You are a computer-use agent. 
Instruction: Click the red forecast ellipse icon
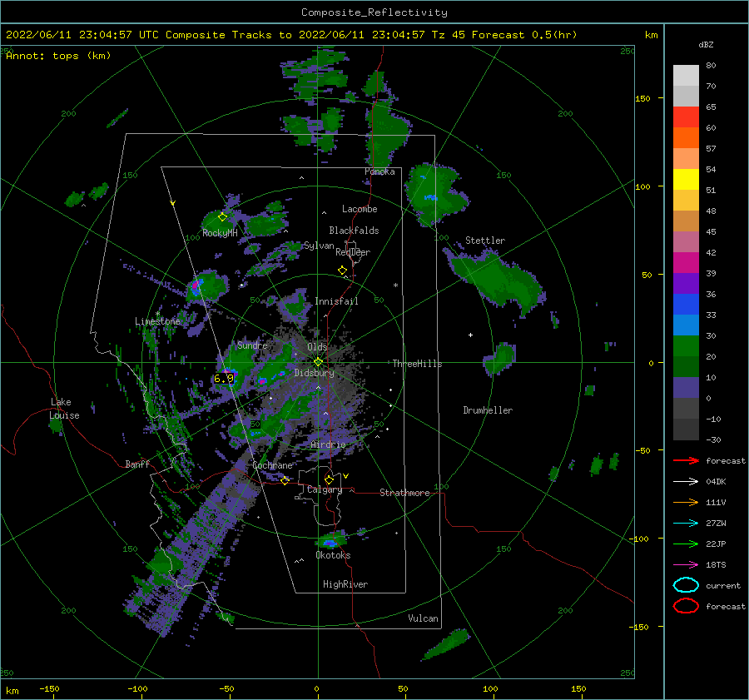coord(686,606)
